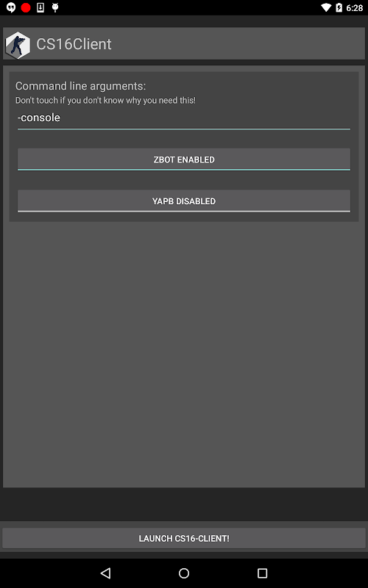This screenshot has height=588, width=368.
Task: Tap the battery charging status icon
Action: [339, 7]
